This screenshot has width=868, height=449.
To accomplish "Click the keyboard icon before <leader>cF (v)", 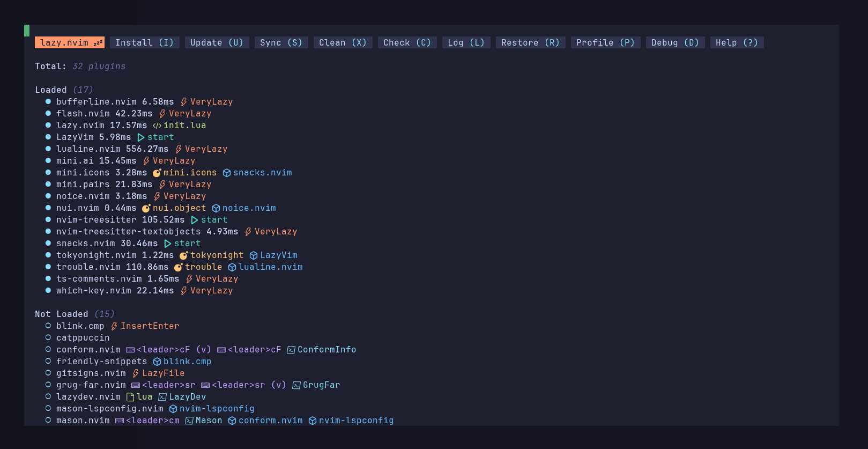I will tap(130, 350).
